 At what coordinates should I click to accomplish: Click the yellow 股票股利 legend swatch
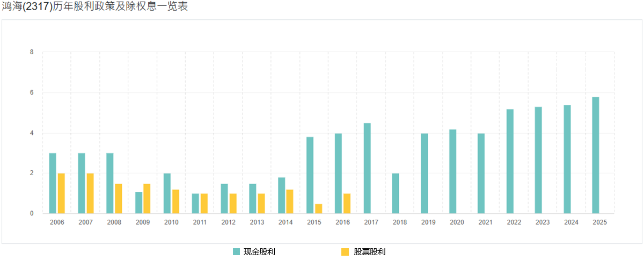click(345, 252)
